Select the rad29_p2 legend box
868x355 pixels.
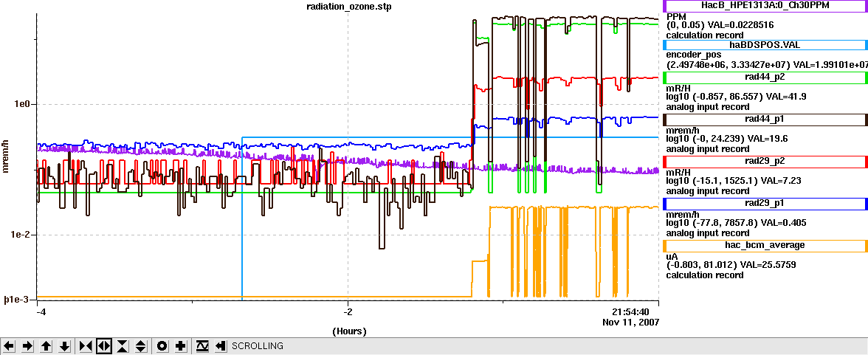(765, 162)
